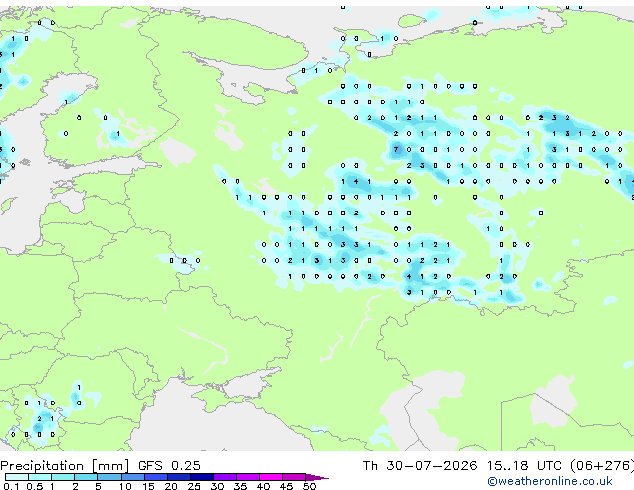Select the 20–25 mm dark blue swatch
The height and width of the screenshot is (490, 634).
[179, 477]
